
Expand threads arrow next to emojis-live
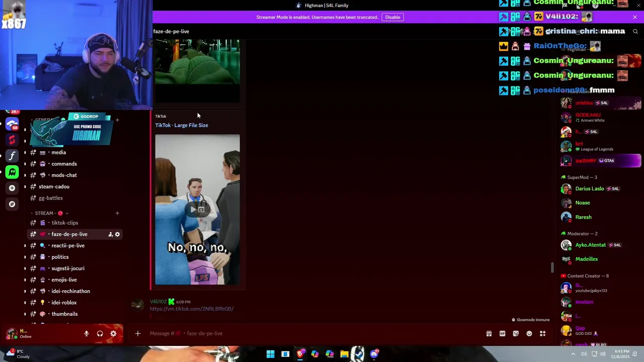tap(25, 280)
